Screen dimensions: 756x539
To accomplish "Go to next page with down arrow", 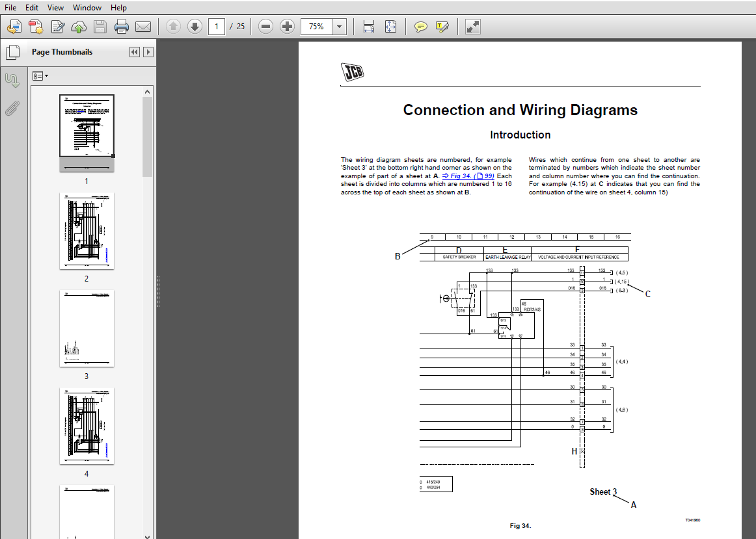I will click(195, 27).
